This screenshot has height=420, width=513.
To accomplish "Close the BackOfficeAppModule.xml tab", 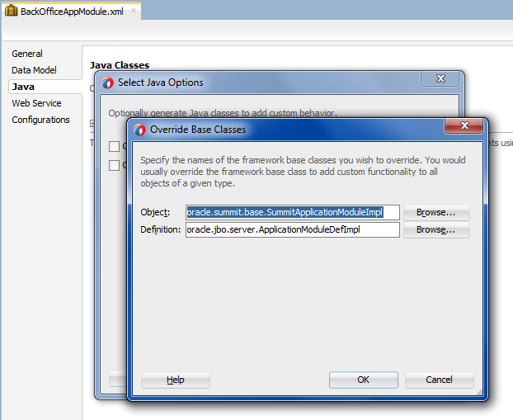I will pyautogui.click(x=134, y=11).
